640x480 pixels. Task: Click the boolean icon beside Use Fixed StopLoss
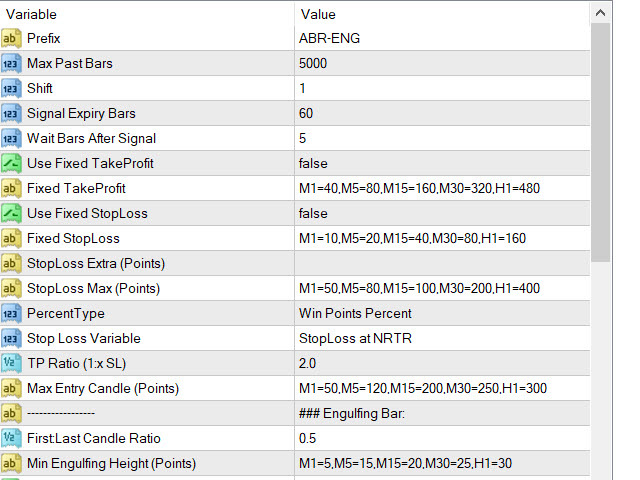click(x=11, y=213)
